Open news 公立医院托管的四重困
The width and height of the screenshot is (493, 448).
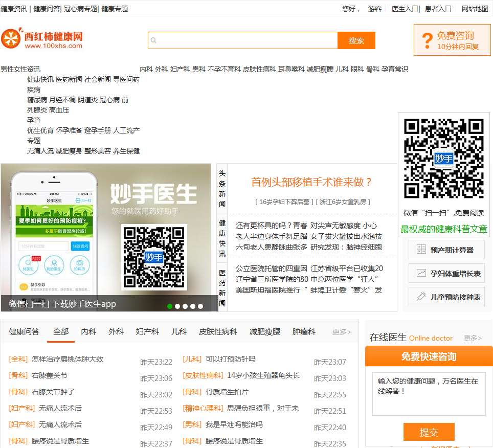click(272, 268)
